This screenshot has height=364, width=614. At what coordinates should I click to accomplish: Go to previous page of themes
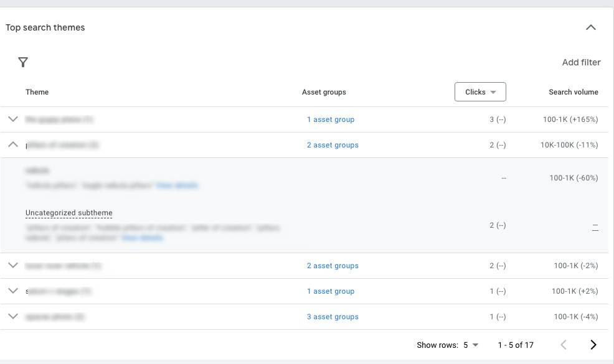click(564, 345)
